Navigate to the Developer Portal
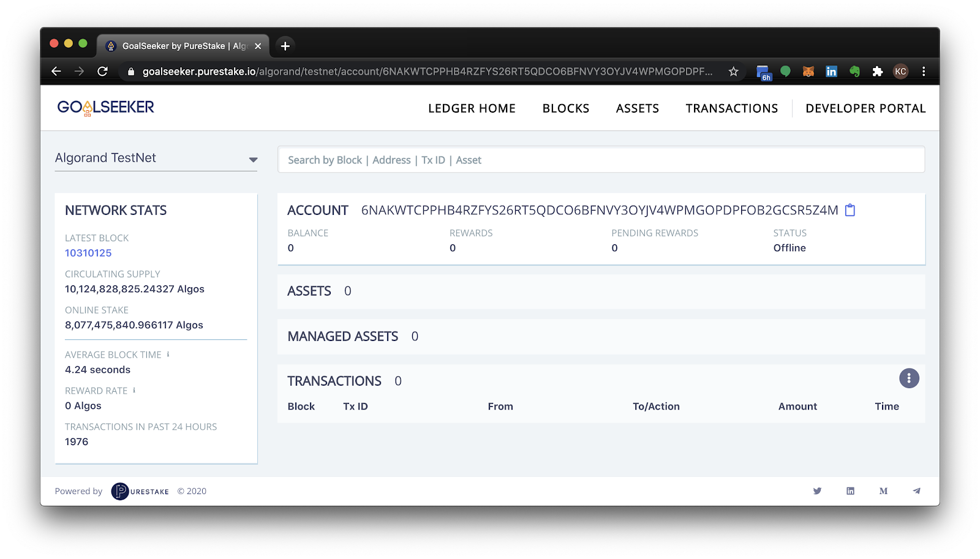The width and height of the screenshot is (980, 559). point(865,108)
